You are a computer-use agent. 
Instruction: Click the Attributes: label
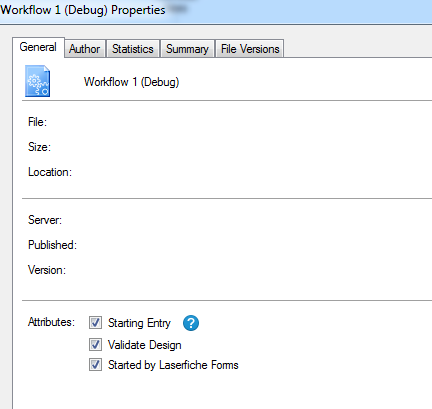[x=51, y=322]
